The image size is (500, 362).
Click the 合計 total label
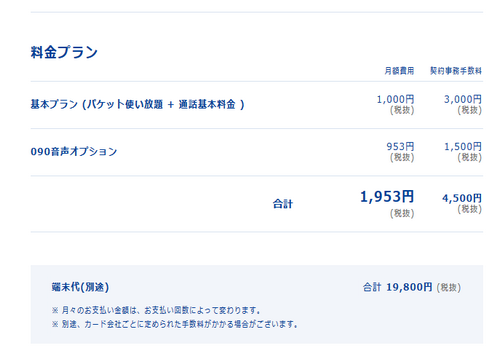(x=283, y=204)
